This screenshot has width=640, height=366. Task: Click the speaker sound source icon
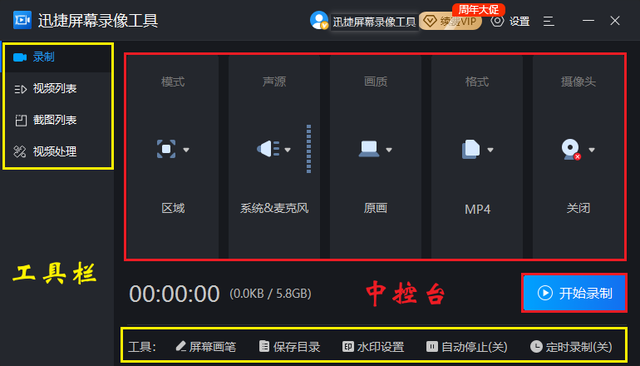point(268,149)
